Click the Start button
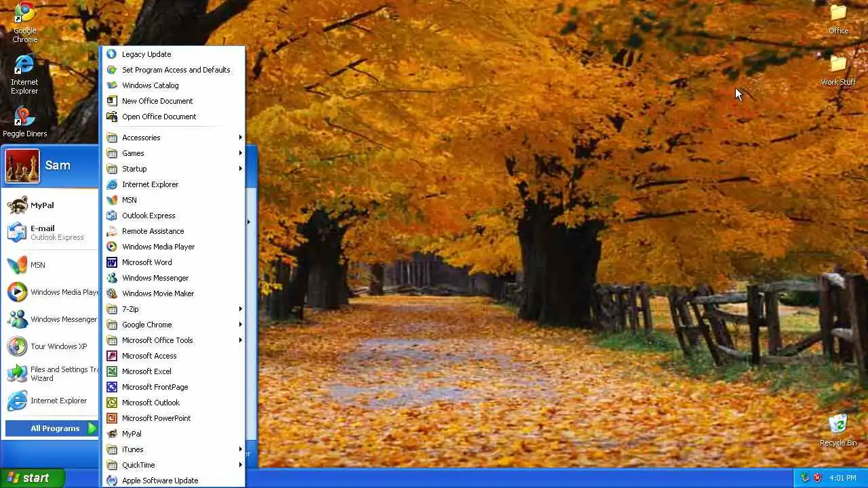Viewport: 868px width, 488px height. (33, 478)
